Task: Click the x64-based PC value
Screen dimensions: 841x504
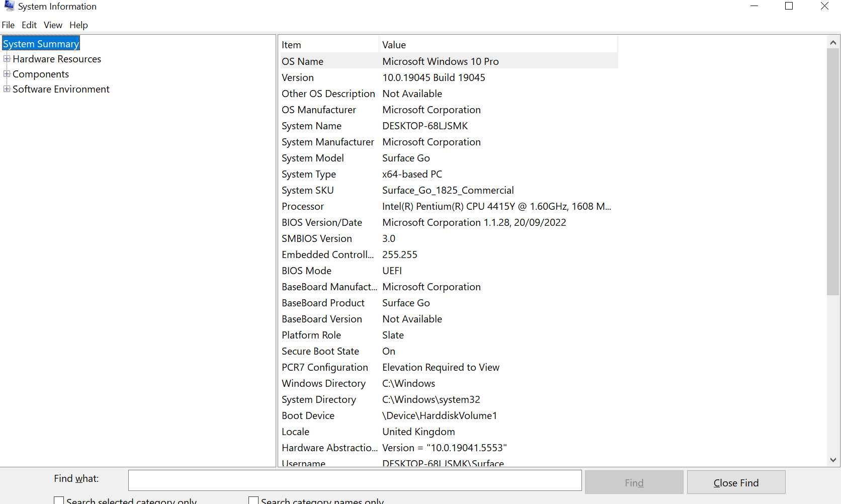Action: pyautogui.click(x=412, y=174)
